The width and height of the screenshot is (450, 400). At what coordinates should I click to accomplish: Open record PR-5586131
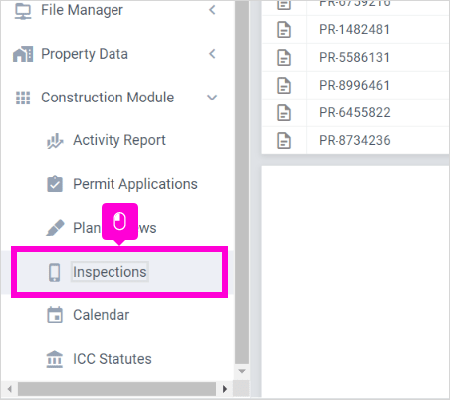point(354,57)
